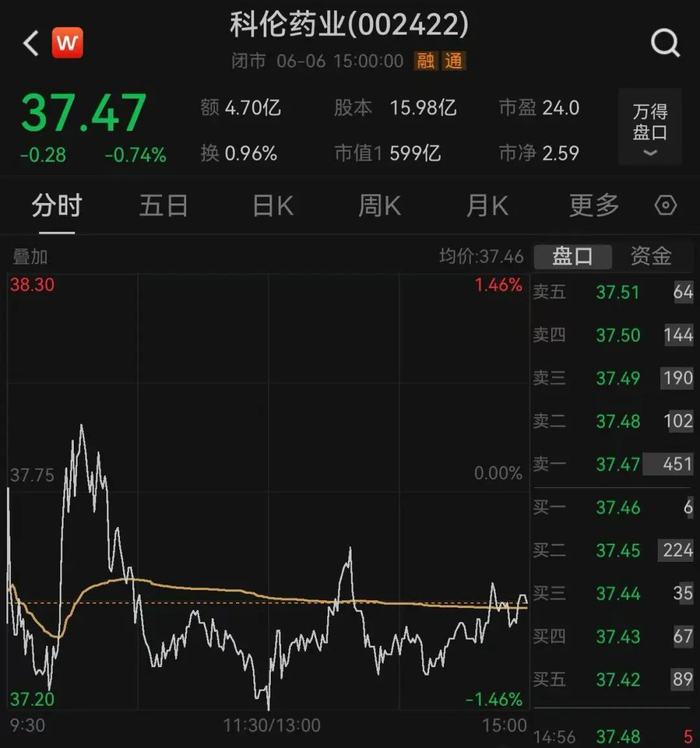
Task: Select the 买五 row at 37.42
Action: coord(613,679)
